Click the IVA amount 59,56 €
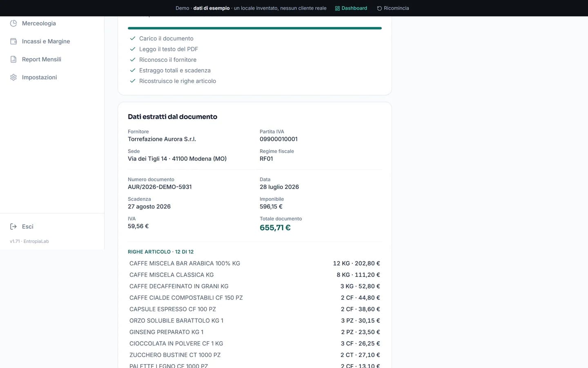This screenshot has width=588, height=368. click(x=138, y=226)
